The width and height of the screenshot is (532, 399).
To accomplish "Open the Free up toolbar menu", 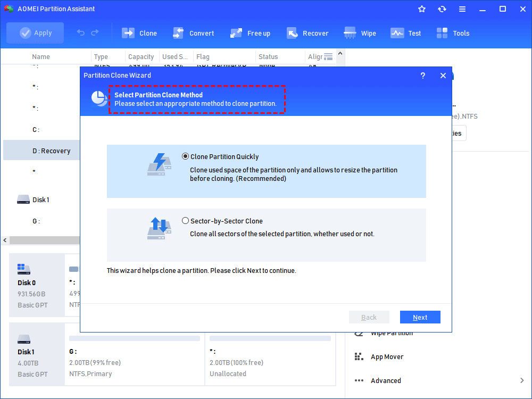I will (x=251, y=33).
